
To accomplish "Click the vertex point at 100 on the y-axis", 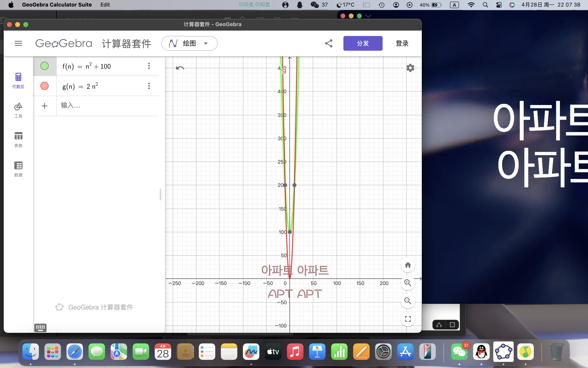I will coord(290,232).
